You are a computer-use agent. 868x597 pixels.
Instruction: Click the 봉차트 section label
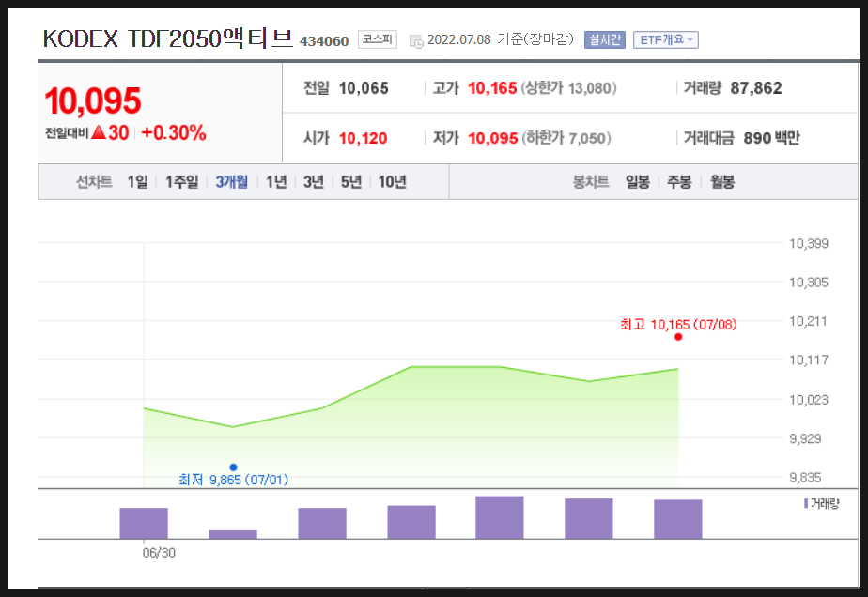point(591,181)
